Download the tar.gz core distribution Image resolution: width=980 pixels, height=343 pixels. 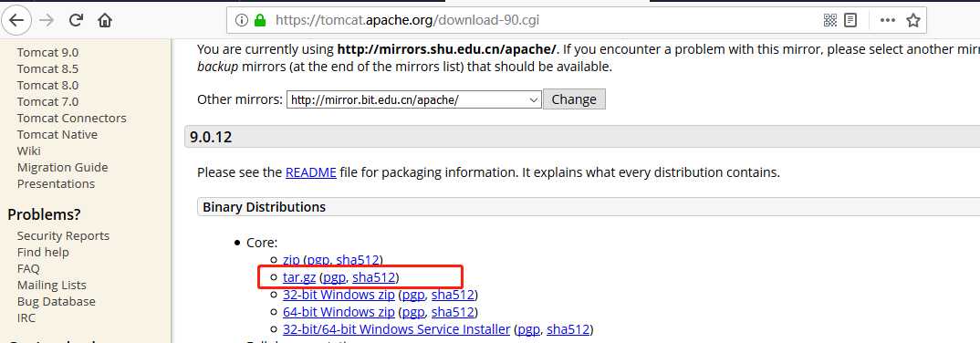(298, 277)
